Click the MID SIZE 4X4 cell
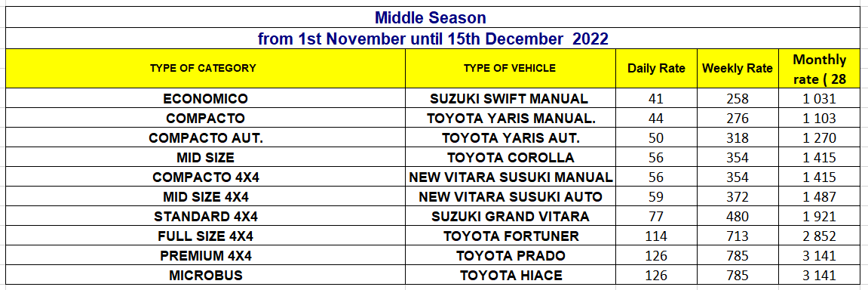 point(205,197)
